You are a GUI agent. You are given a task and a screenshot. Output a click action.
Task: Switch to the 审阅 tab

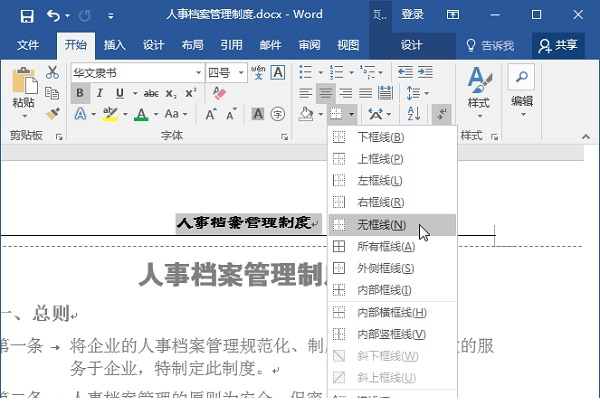(309, 45)
